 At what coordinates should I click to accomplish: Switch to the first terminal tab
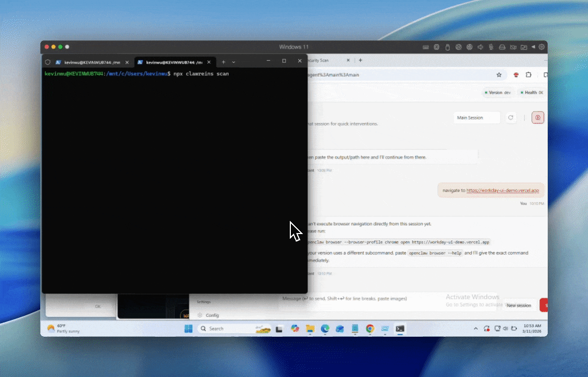tap(92, 62)
